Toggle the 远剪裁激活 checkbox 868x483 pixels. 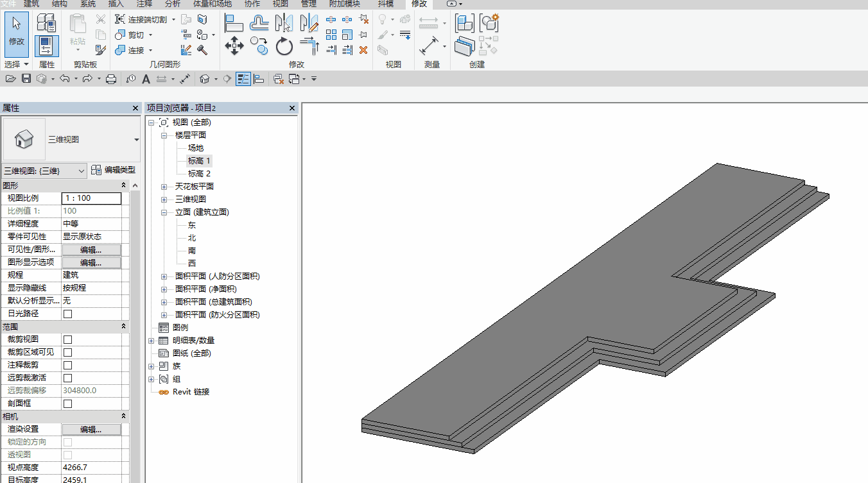(x=68, y=378)
